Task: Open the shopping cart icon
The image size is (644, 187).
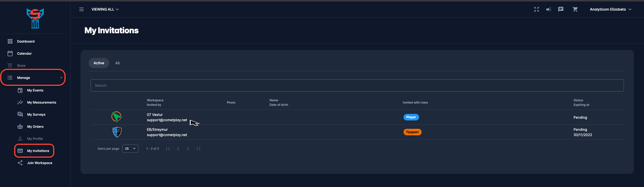Action: click(x=575, y=9)
